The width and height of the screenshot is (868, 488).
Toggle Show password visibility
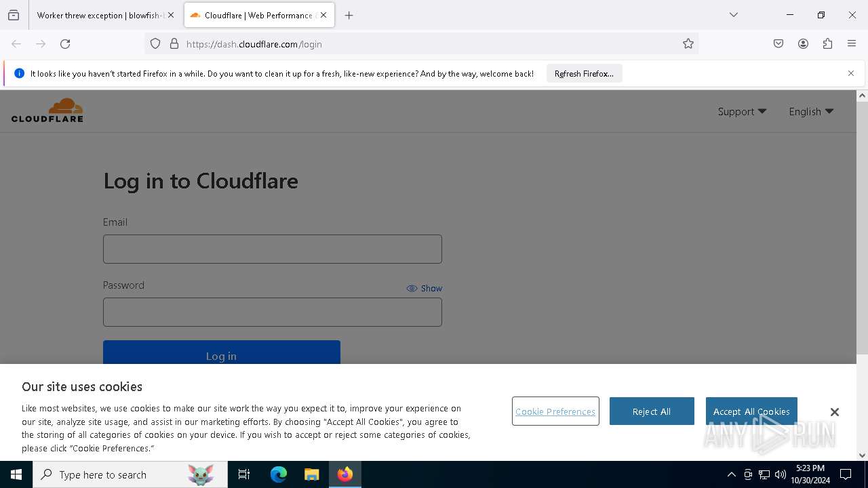click(424, 288)
